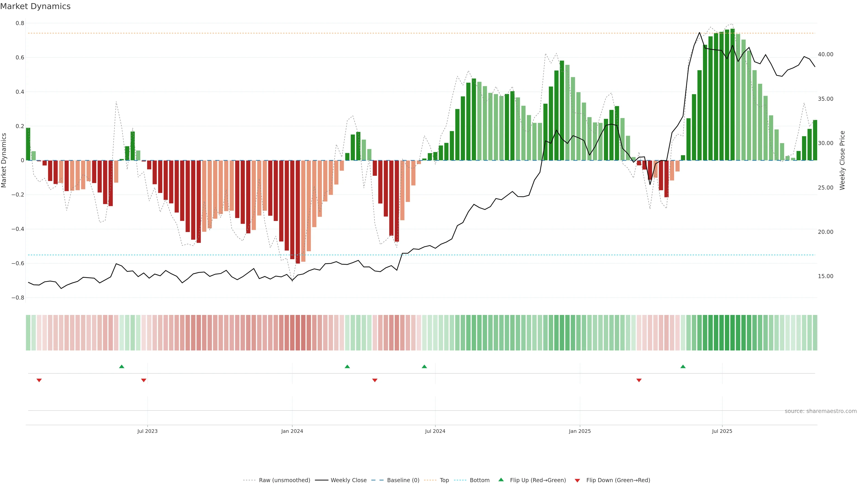Screen dimensions: 868x488
Task: Click the flip-up triangle marker just before Jul 2024
Action: click(x=424, y=366)
